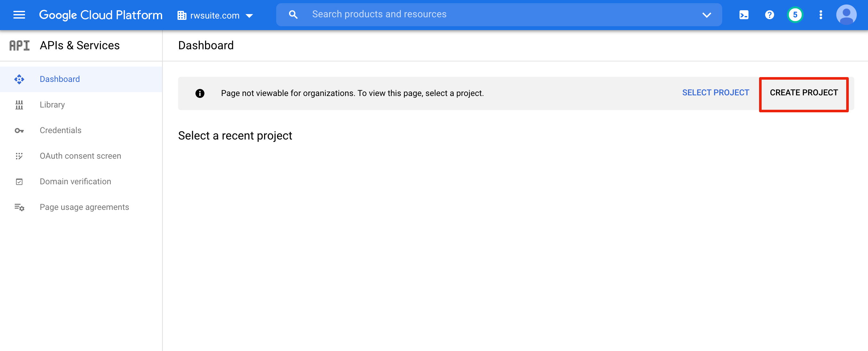This screenshot has width=868, height=351.
Task: Open the rwsuite.com project selector dropdown
Action: [215, 15]
